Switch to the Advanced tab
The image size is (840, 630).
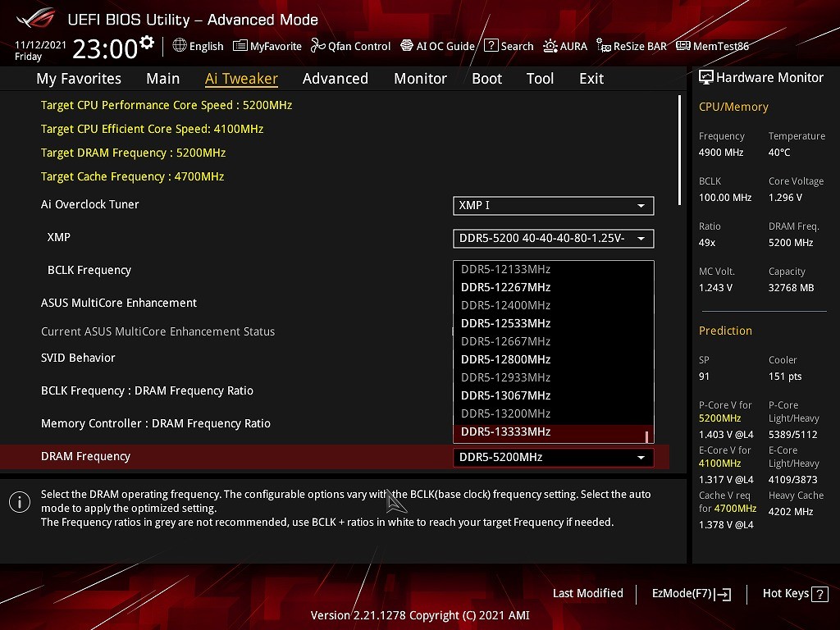[335, 79]
